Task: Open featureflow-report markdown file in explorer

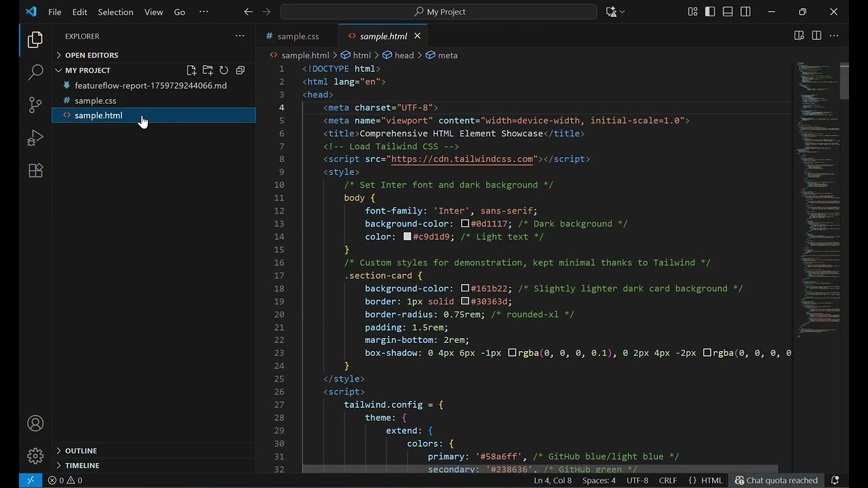Action: [x=153, y=85]
